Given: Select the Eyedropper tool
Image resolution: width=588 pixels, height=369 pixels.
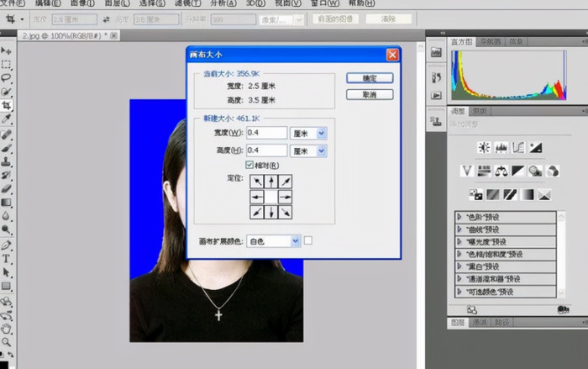Looking at the screenshot, I should point(6,119).
